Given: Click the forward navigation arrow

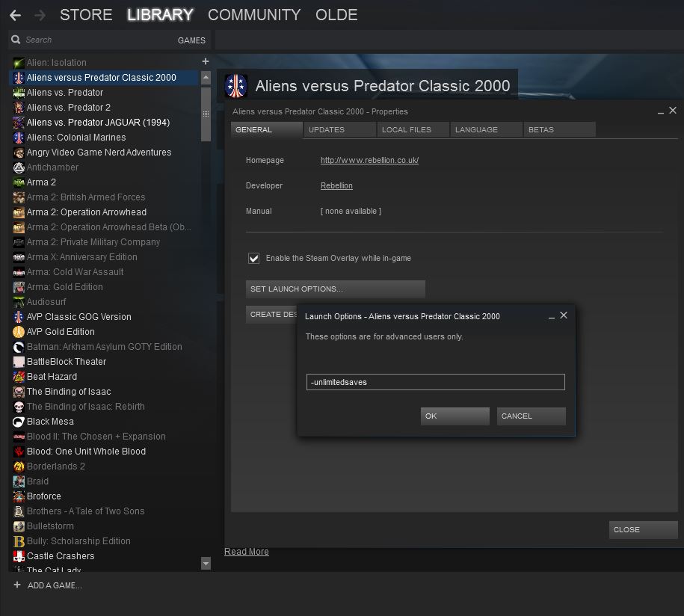Looking at the screenshot, I should tap(40, 15).
